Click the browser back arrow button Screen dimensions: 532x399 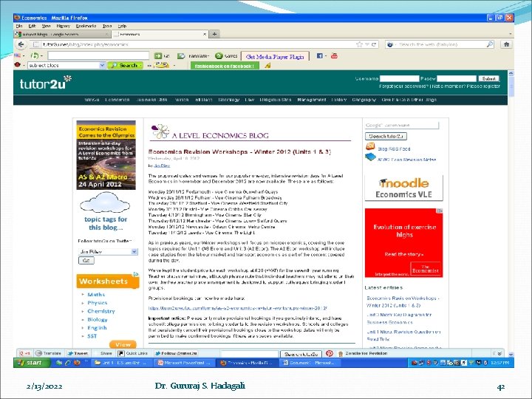coord(21,44)
